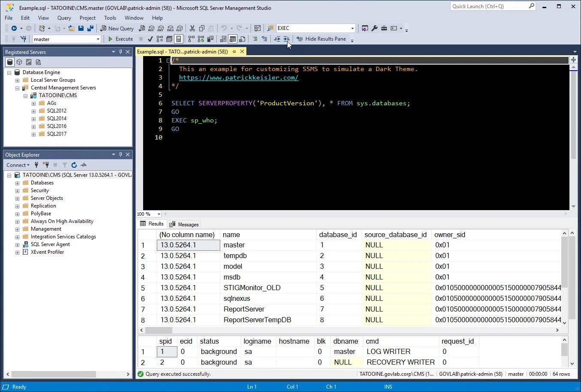Toggle Results to Text mode
581x392 pixels.
pos(223,39)
